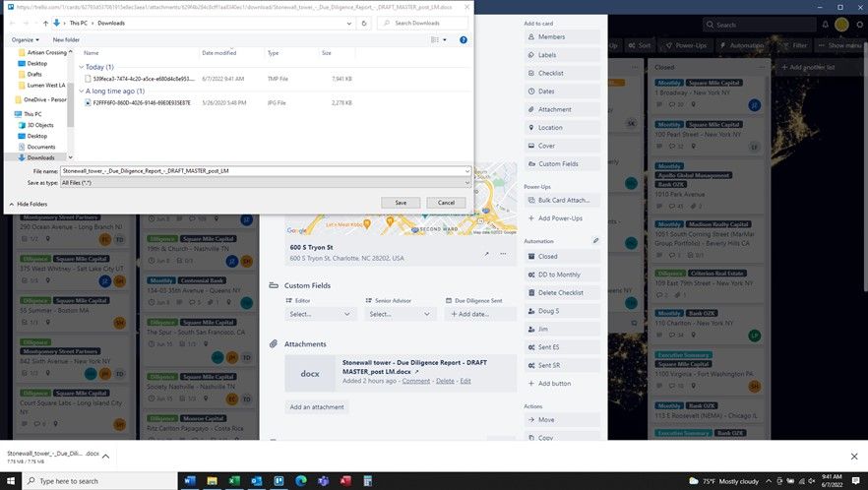Select 3D Objects in the folder tree
The width and height of the screenshot is (868, 490).
click(x=39, y=125)
